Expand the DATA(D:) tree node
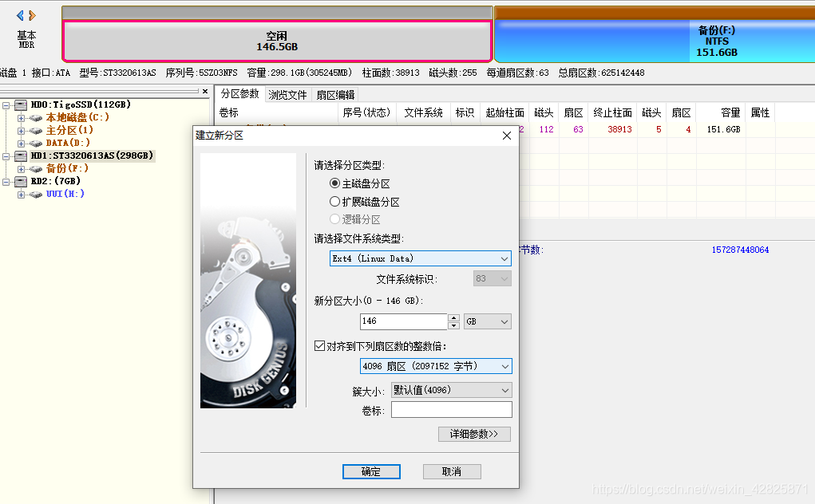 click(x=21, y=144)
